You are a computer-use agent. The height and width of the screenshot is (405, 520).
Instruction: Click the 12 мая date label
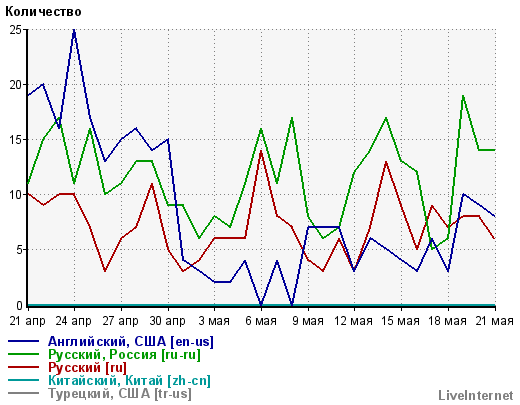(x=353, y=321)
